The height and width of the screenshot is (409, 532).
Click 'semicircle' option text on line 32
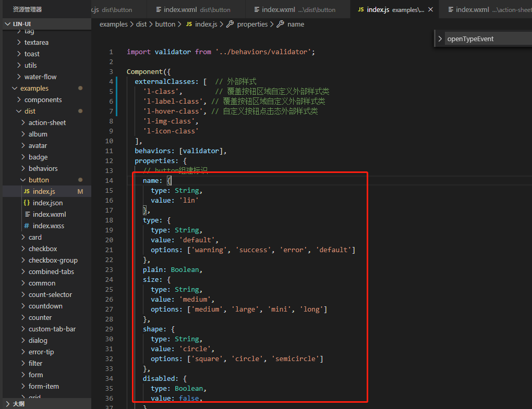pyautogui.click(x=295, y=359)
